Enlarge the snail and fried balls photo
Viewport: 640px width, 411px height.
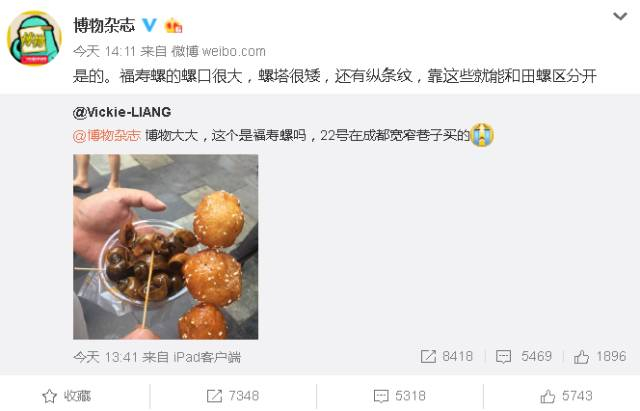point(165,247)
